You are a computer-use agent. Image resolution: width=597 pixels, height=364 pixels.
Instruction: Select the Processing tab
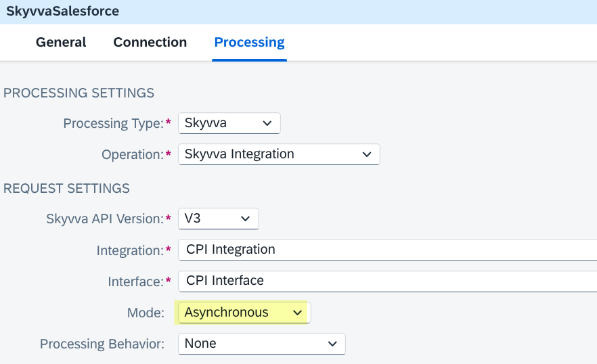click(x=249, y=42)
